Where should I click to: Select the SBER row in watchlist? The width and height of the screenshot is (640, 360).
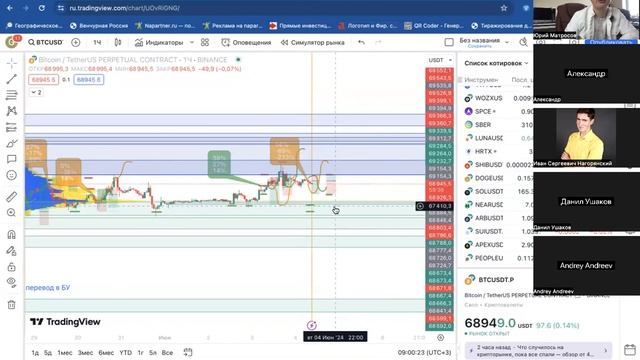(498, 125)
